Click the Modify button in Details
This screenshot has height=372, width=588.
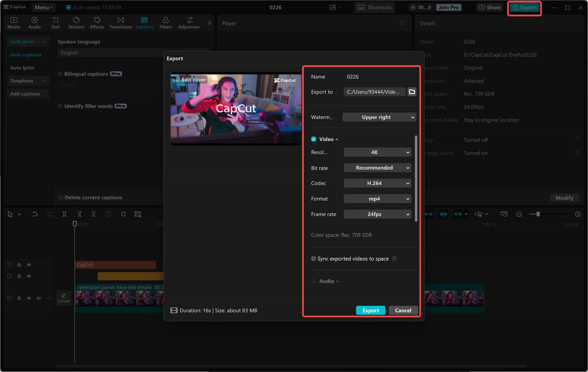(x=564, y=198)
